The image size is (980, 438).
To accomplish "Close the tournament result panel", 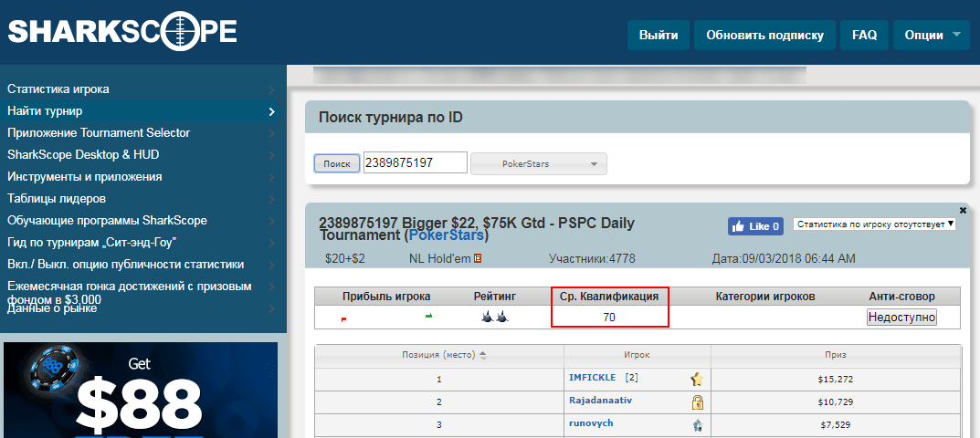I will (x=963, y=210).
